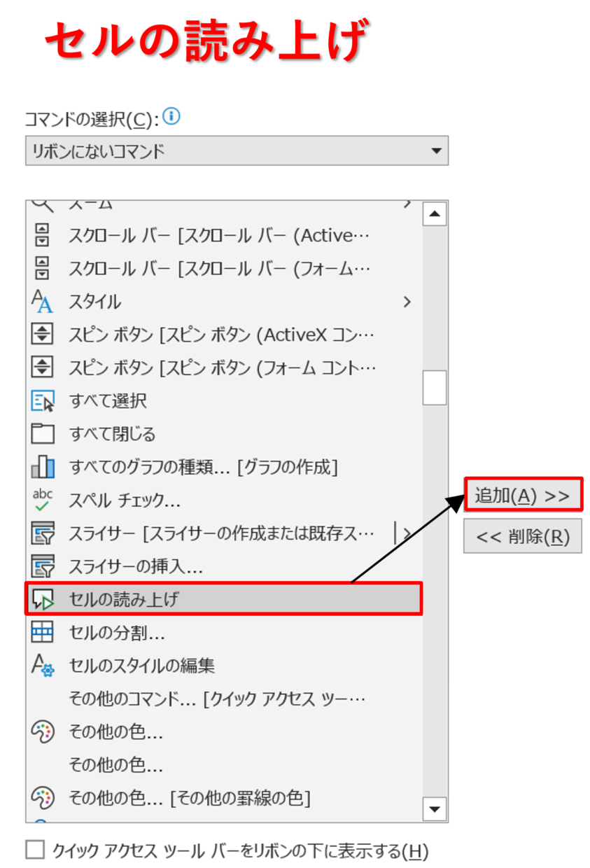The image size is (590, 868).
Task: Click the scrollbar down arrow
Action: tap(435, 809)
